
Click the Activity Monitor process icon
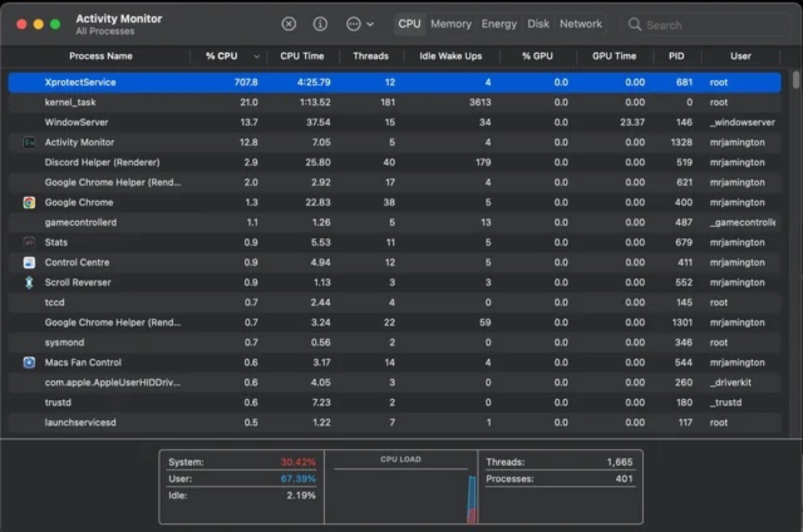tap(29, 142)
